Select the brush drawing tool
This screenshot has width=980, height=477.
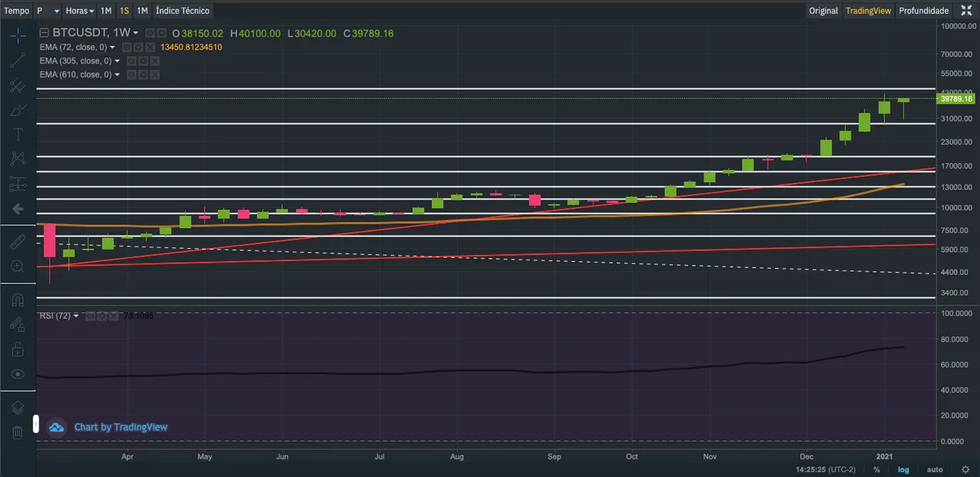(x=18, y=110)
